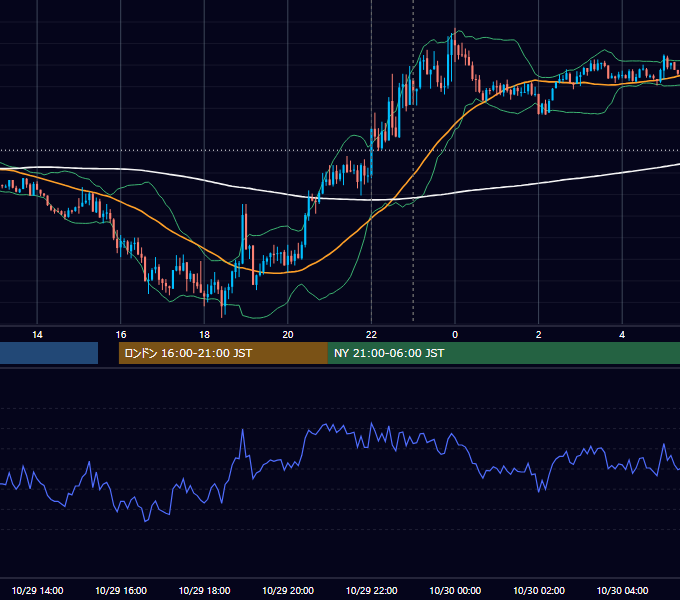Image resolution: width=680 pixels, height=600 pixels.
Task: Click the 10/30 00:00 timestamp label
Action: pos(455,591)
